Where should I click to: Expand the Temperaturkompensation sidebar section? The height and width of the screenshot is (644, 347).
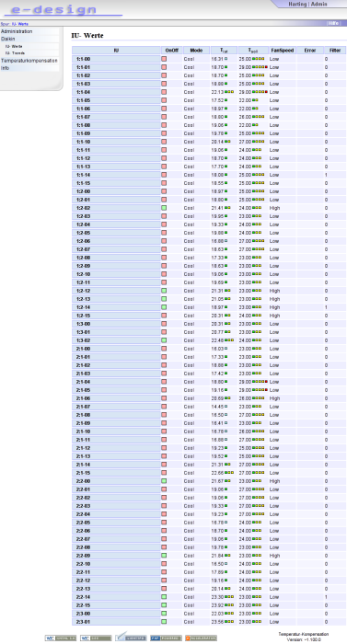click(29, 61)
